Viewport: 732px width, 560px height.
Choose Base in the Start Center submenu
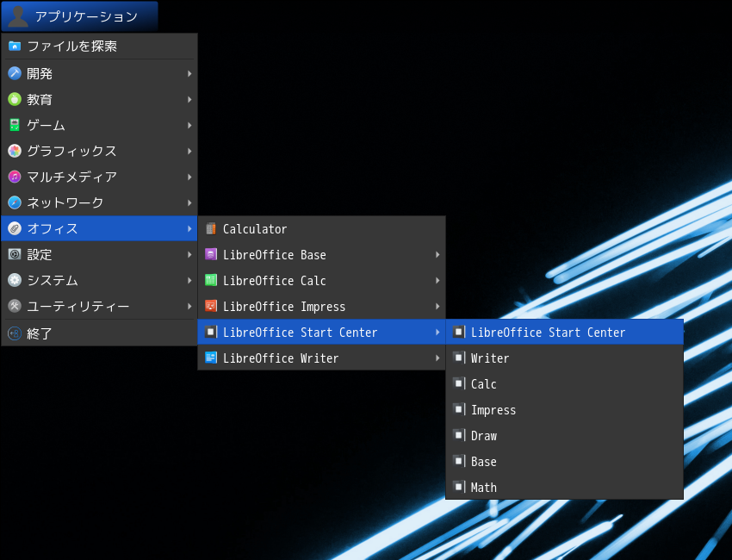(564, 462)
